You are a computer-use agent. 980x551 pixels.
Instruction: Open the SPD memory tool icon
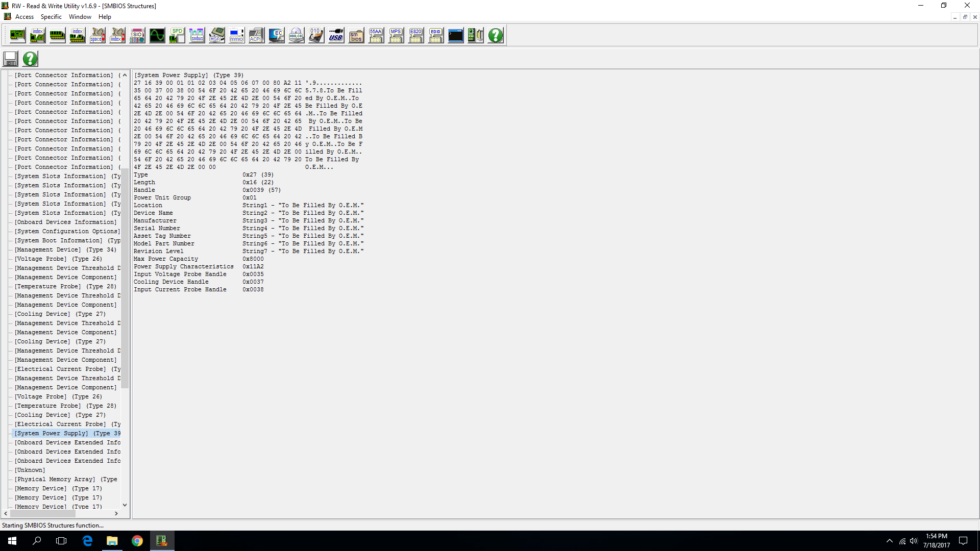click(177, 35)
